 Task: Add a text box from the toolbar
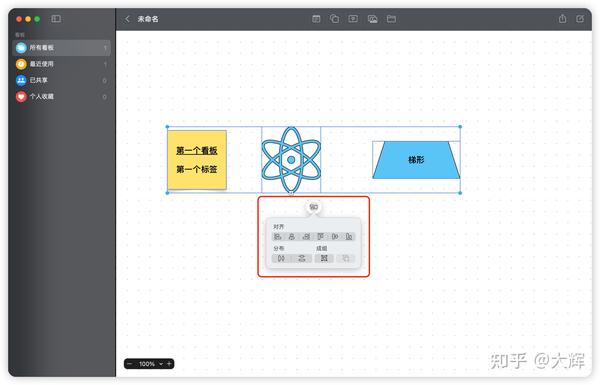353,19
